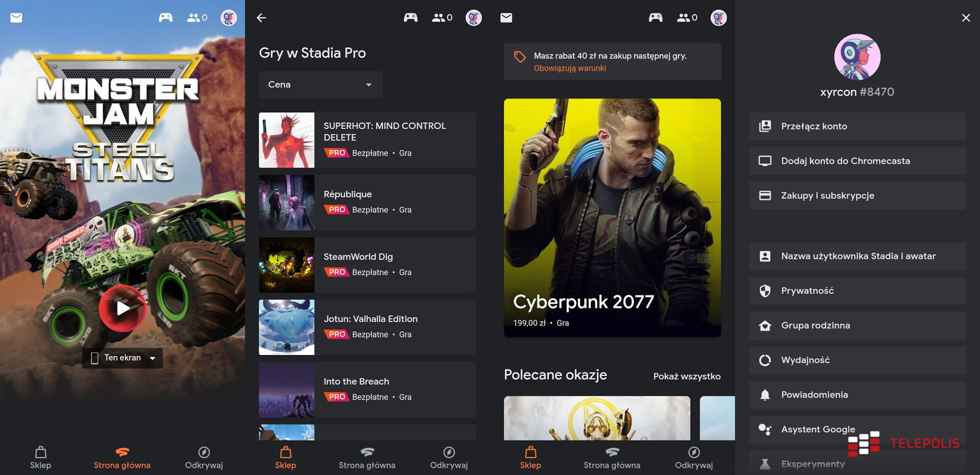
Task: Click Pokaż wszystko next to Polecane okazje
Action: (x=686, y=376)
